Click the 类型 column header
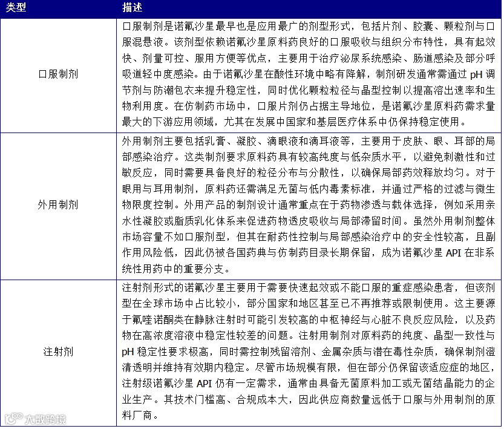The image size is (504, 429). pos(58,8)
